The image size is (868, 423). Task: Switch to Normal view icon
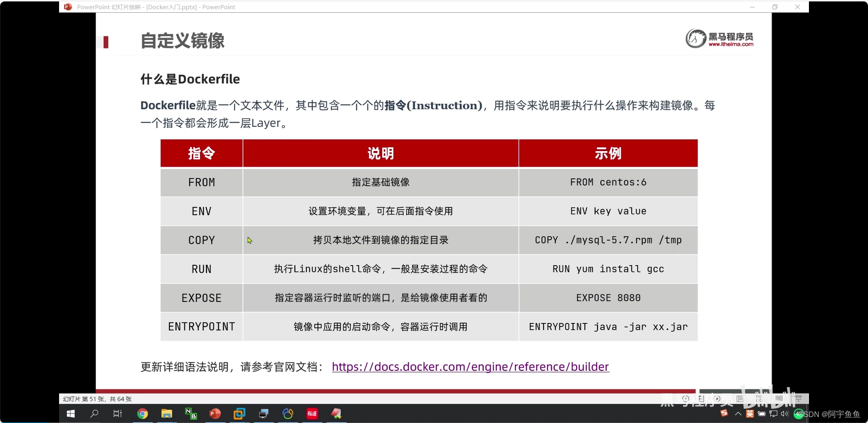740,398
